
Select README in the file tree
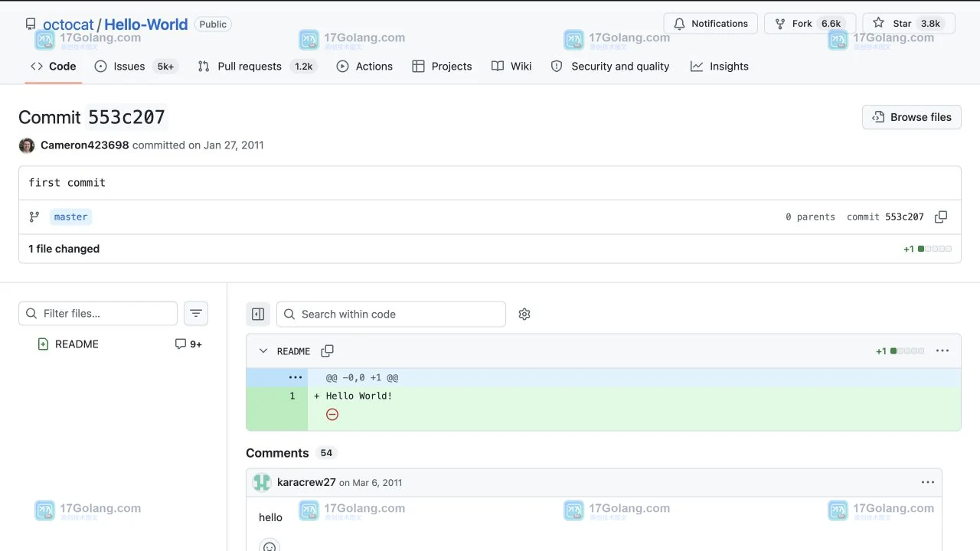77,344
